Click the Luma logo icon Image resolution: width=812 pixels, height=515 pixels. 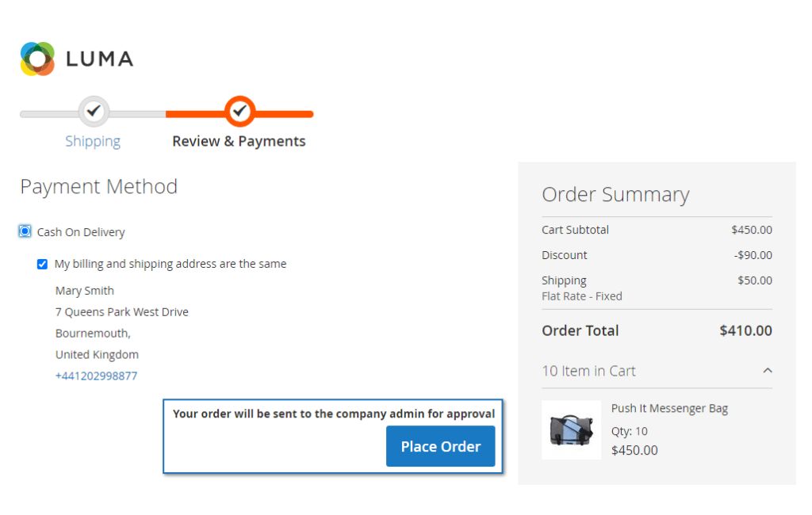click(37, 59)
